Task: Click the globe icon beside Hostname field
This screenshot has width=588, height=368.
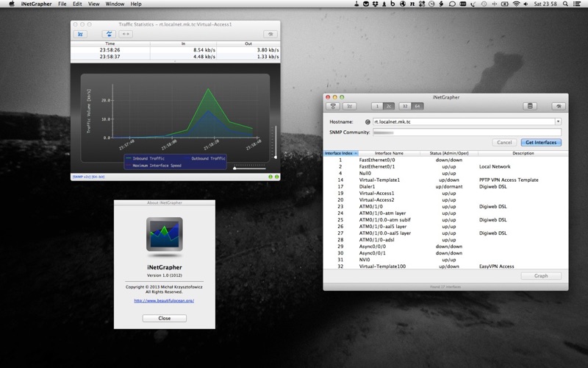Action: click(367, 121)
